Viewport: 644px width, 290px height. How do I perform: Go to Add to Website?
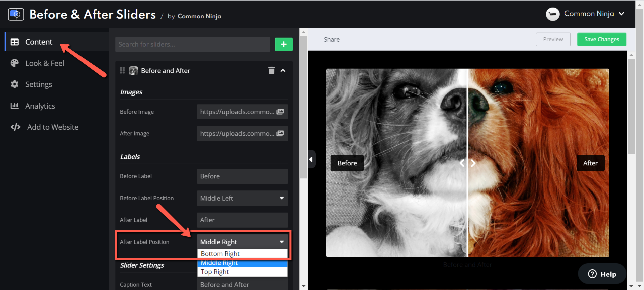click(x=52, y=127)
